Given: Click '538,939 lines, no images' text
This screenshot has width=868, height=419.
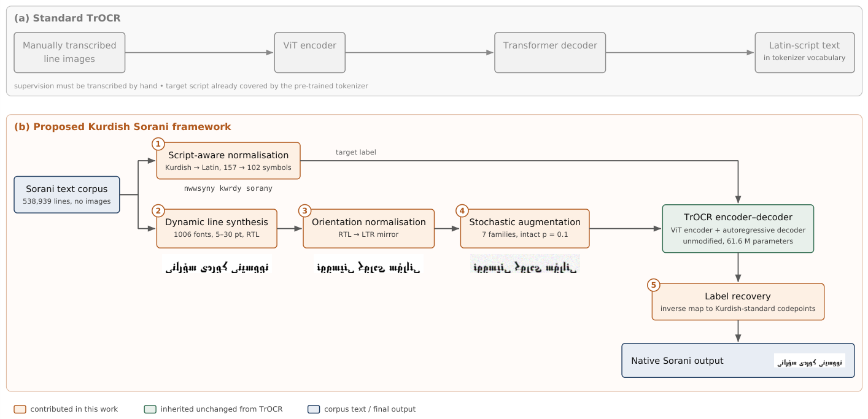Looking at the screenshot, I should tap(67, 201).
